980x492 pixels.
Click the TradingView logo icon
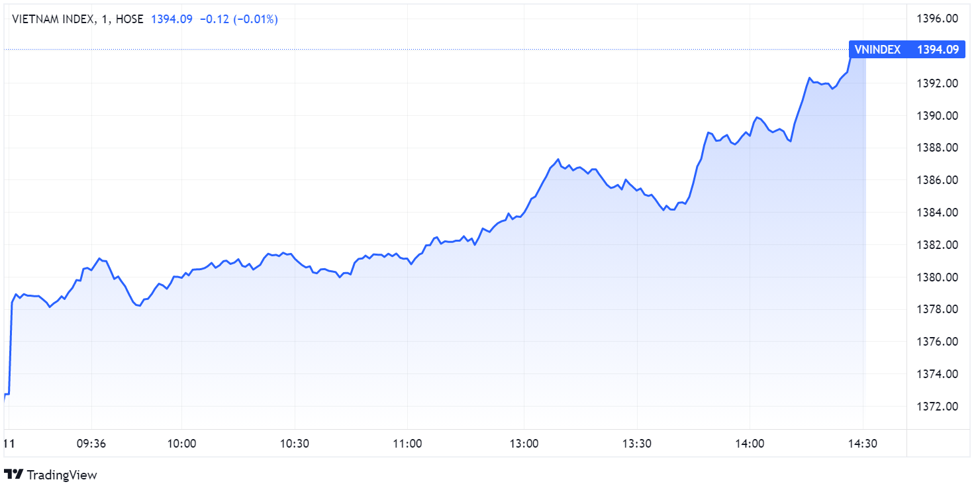coord(14,475)
